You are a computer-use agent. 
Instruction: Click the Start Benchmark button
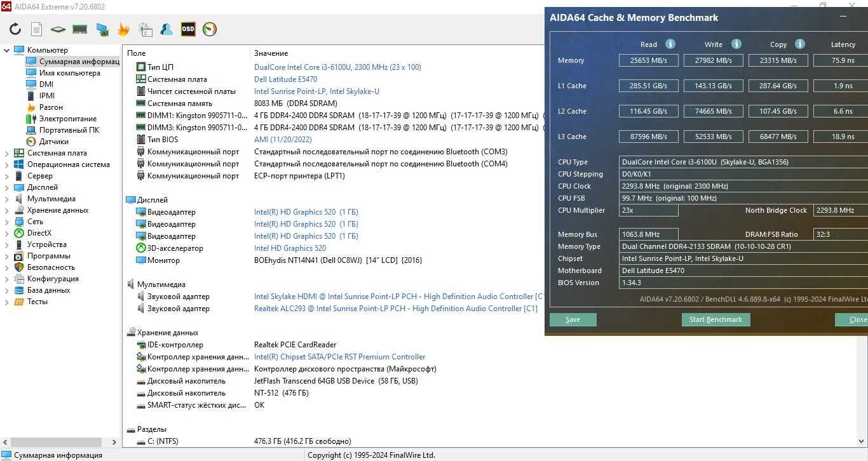tap(715, 320)
